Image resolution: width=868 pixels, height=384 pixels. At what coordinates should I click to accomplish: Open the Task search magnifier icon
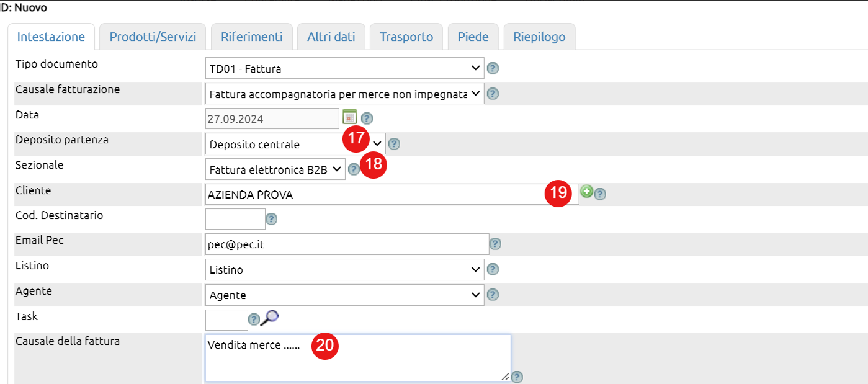pyautogui.click(x=270, y=318)
